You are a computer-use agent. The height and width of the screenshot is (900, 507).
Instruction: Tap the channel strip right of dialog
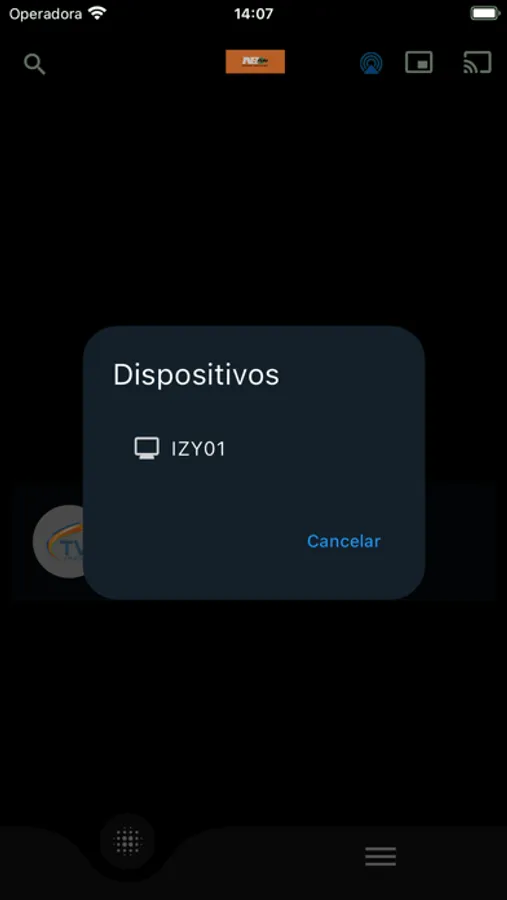[460, 542]
